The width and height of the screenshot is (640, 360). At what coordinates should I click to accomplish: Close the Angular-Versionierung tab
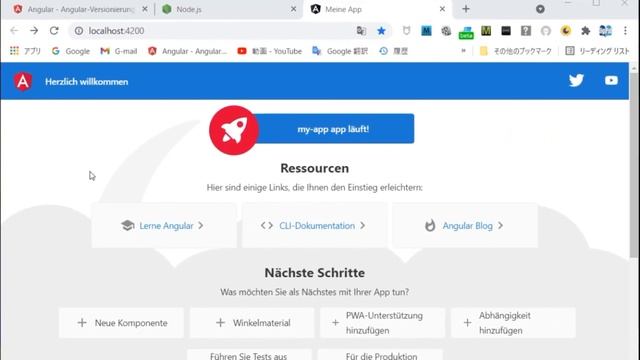tap(145, 9)
